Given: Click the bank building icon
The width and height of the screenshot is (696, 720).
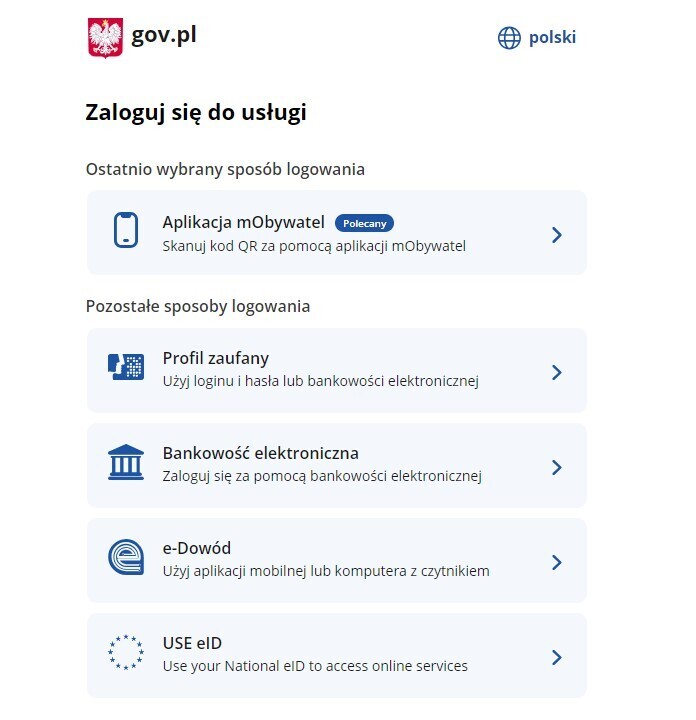Looking at the screenshot, I should pos(126,462).
